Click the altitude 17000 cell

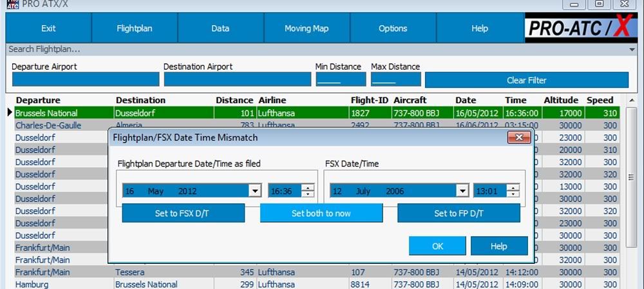click(563, 113)
